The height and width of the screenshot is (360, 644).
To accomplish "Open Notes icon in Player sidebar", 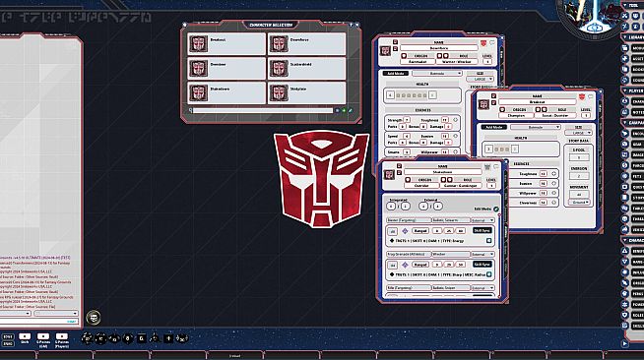I will (x=625, y=112).
